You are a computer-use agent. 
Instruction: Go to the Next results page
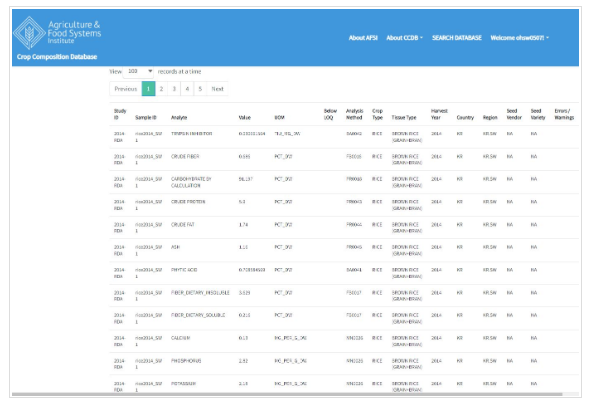pyautogui.click(x=217, y=89)
